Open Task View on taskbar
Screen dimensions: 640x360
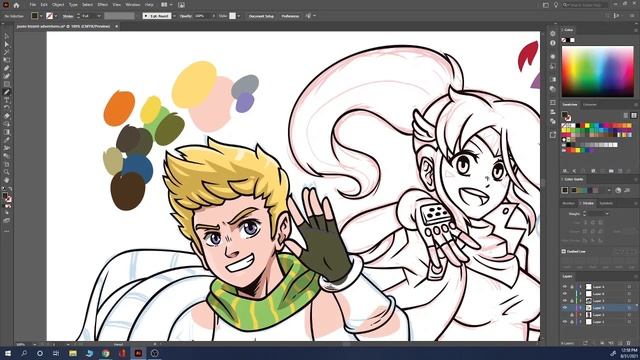click(x=56, y=353)
